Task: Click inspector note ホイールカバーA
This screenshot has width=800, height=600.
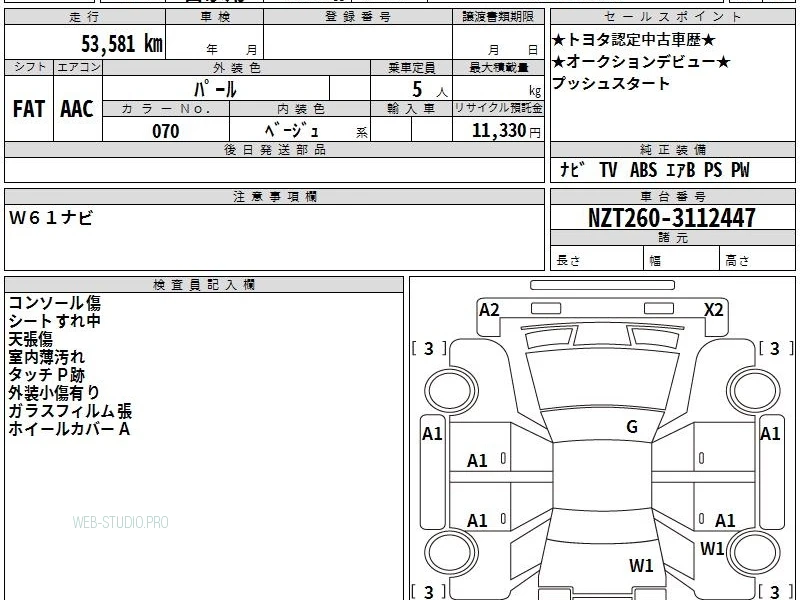Action: click(x=69, y=429)
